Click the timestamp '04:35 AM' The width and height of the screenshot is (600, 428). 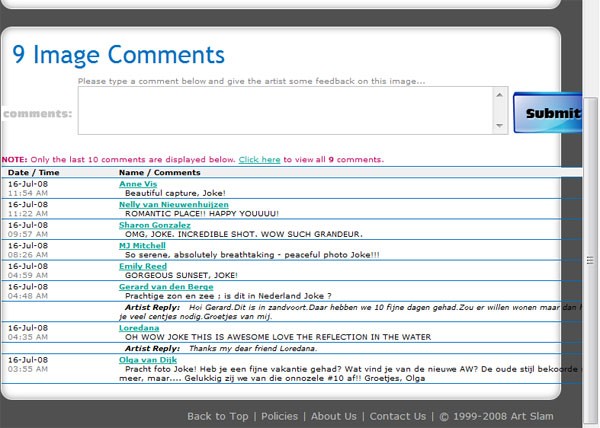[x=28, y=337]
